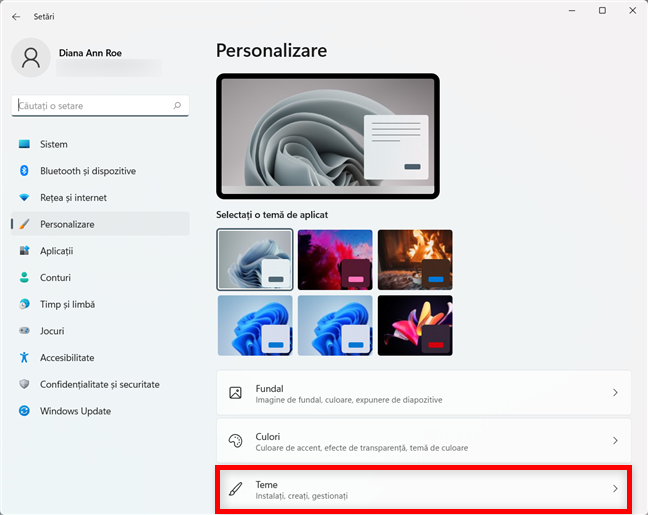
Task: Expand the Fundal row chevron
Action: pyautogui.click(x=615, y=393)
